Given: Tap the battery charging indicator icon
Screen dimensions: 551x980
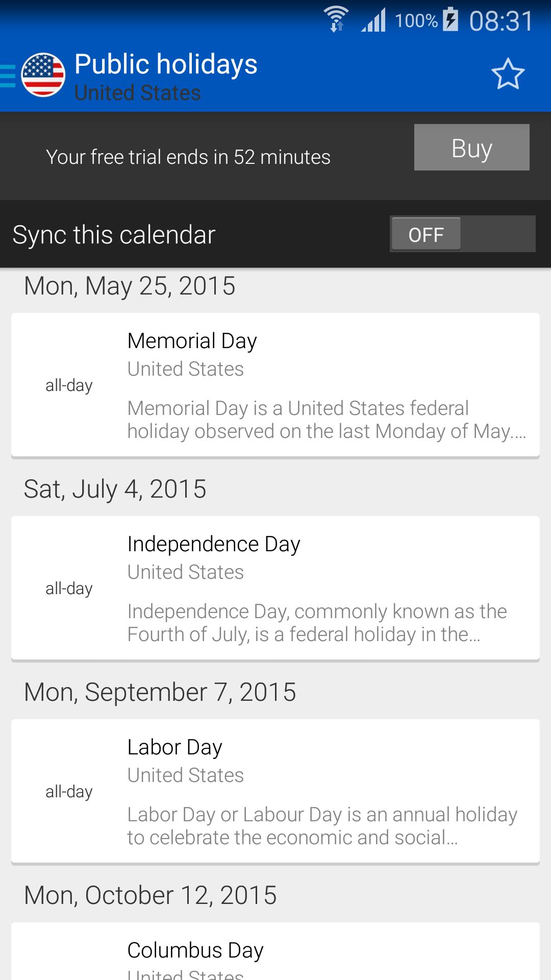Looking at the screenshot, I should [450, 20].
